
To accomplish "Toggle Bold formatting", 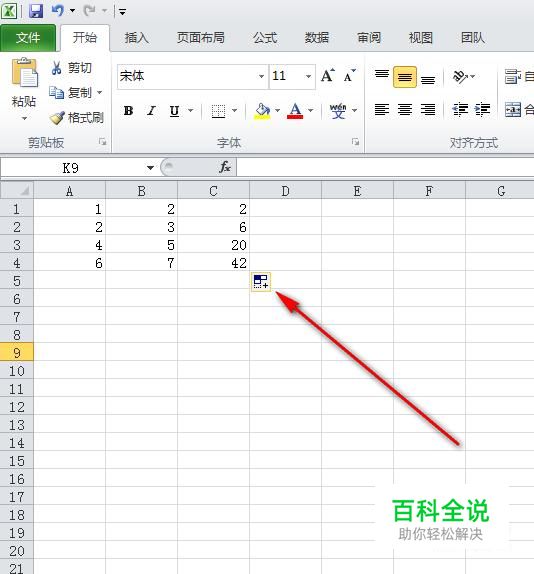I will click(128, 110).
